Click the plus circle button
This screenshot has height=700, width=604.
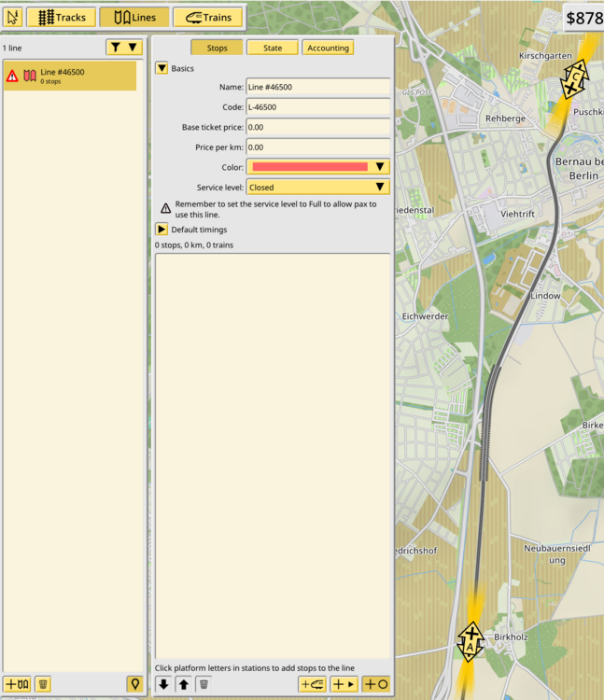point(376,684)
